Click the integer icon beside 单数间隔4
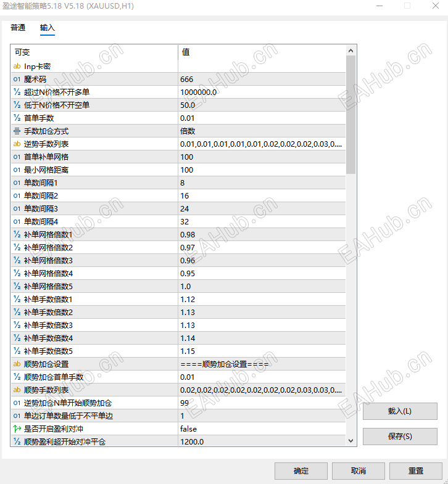448x484 pixels. point(17,222)
